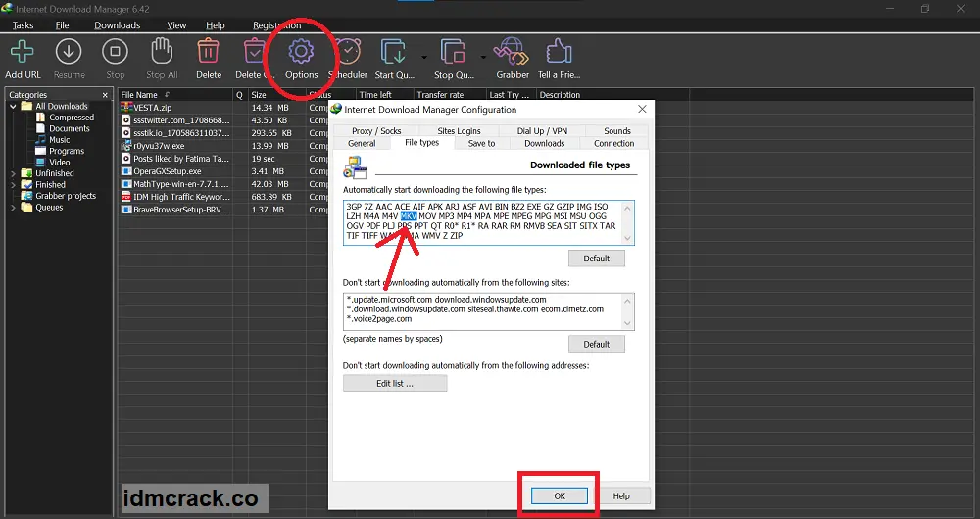The height and width of the screenshot is (519, 980).
Task: Select the Documents category
Action: tap(70, 128)
